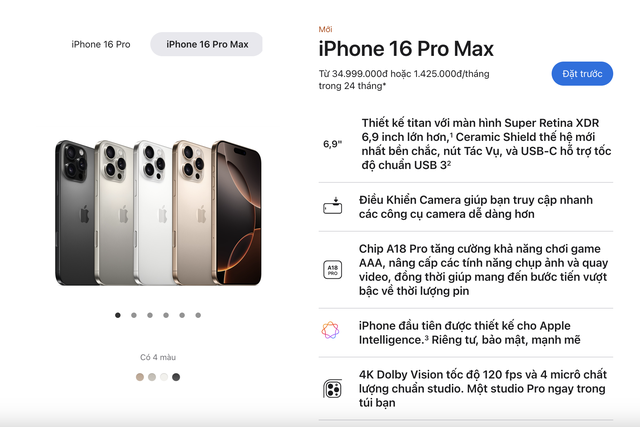Click the Apple Intelligence feature text
The width and height of the screenshot is (640, 427).
[x=469, y=333]
